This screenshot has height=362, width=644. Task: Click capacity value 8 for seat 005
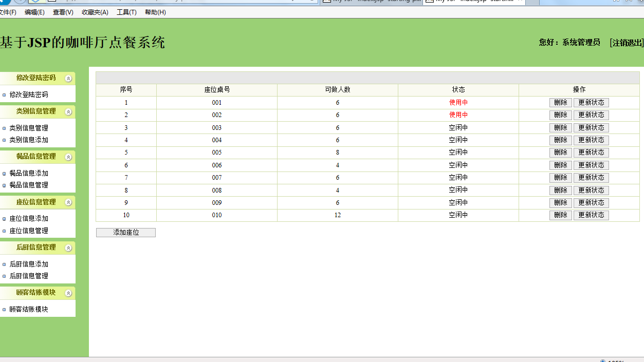tap(338, 153)
